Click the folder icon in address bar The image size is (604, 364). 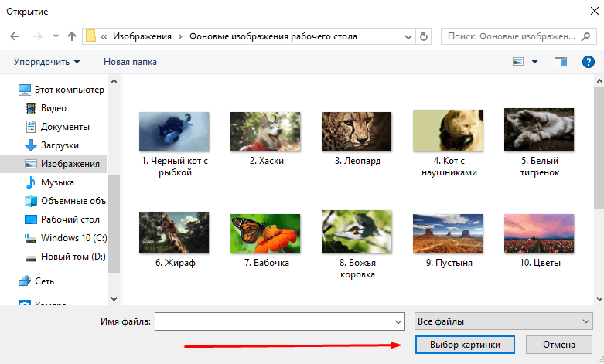coord(90,36)
